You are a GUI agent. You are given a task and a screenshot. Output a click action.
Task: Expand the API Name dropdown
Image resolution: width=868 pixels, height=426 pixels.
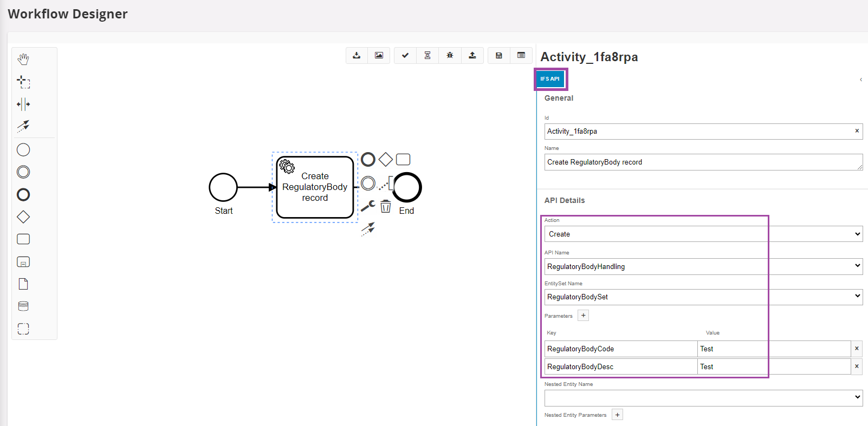[x=703, y=266]
